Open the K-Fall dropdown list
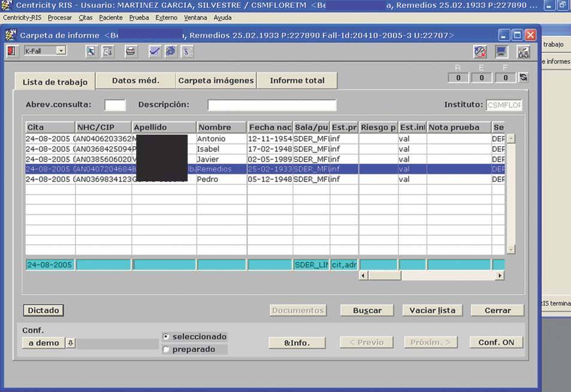The width and height of the screenshot is (571, 392). pos(61,51)
